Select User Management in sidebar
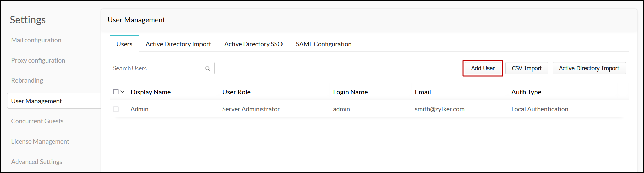The height and width of the screenshot is (173, 644). click(54, 101)
